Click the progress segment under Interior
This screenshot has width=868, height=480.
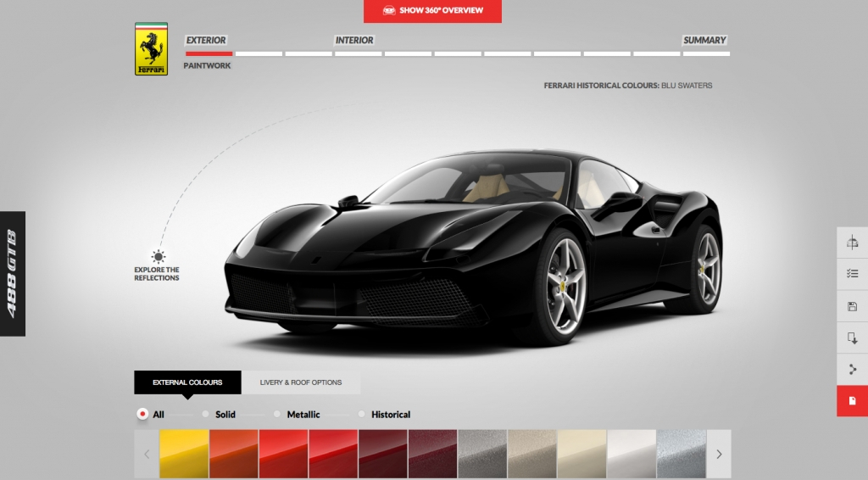359,53
